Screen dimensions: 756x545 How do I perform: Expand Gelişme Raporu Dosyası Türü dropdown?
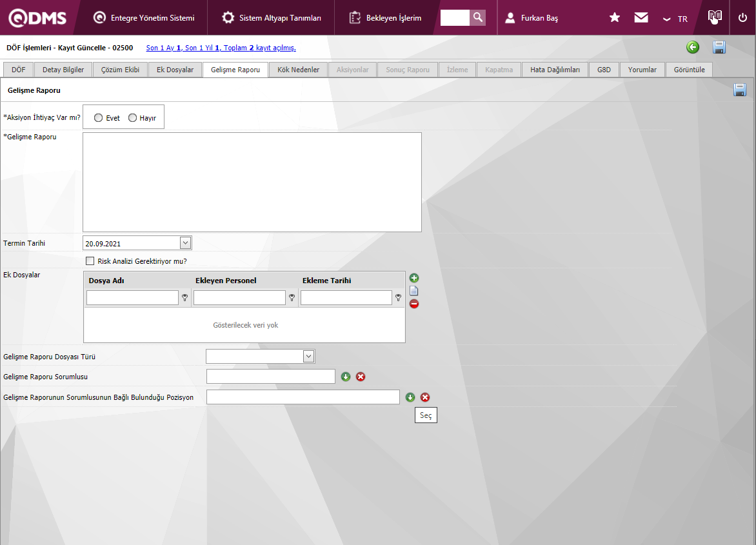(x=308, y=356)
